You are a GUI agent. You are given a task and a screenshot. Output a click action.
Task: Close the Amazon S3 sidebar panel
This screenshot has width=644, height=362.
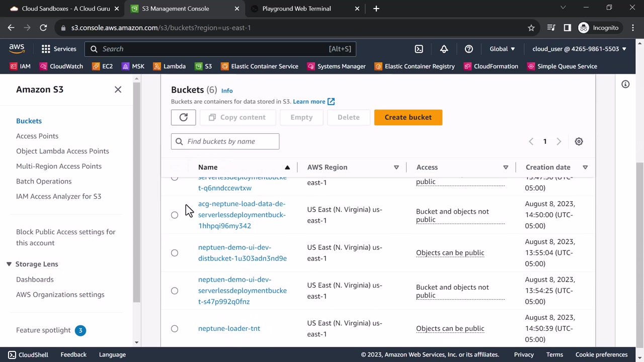(118, 89)
